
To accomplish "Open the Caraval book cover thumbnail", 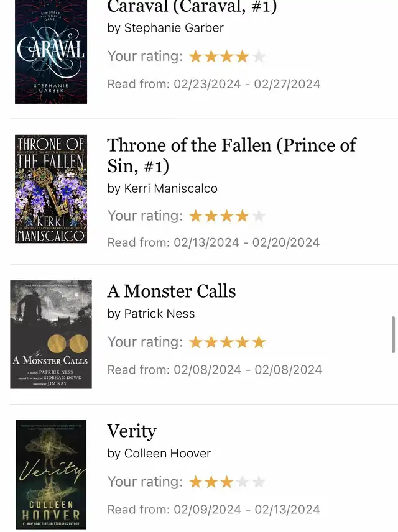I will click(x=51, y=52).
